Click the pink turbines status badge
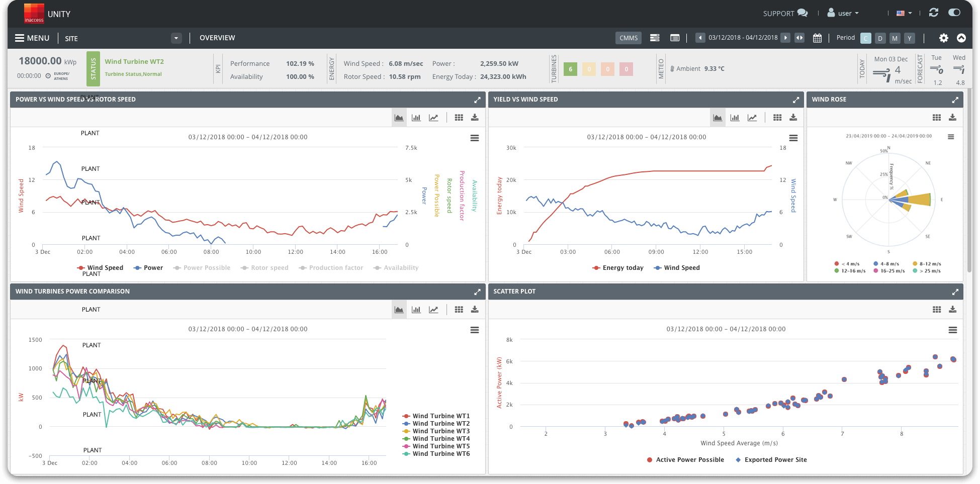The height and width of the screenshot is (484, 980). click(x=627, y=69)
